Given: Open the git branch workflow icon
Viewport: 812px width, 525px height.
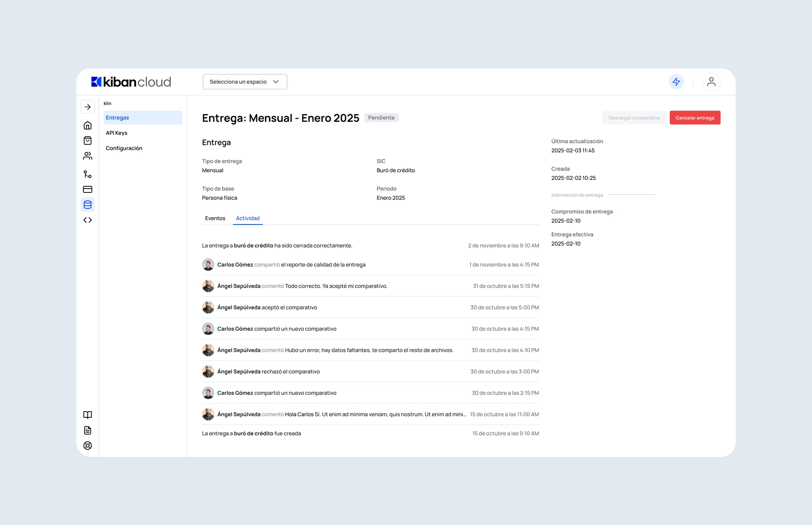Looking at the screenshot, I should (87, 174).
